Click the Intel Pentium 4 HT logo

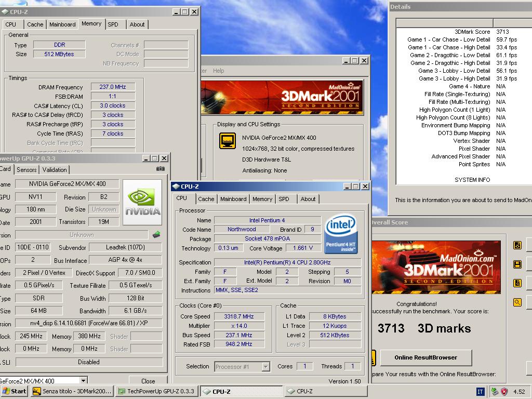click(x=340, y=233)
